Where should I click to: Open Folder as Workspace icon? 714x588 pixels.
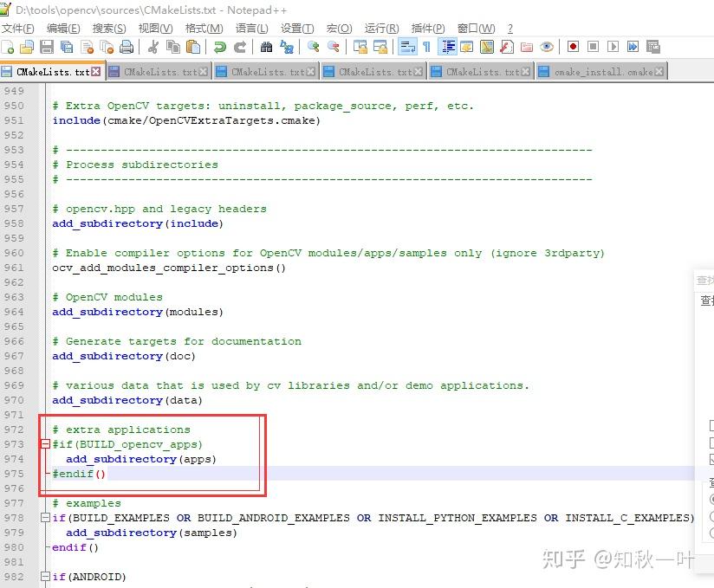(x=526, y=47)
